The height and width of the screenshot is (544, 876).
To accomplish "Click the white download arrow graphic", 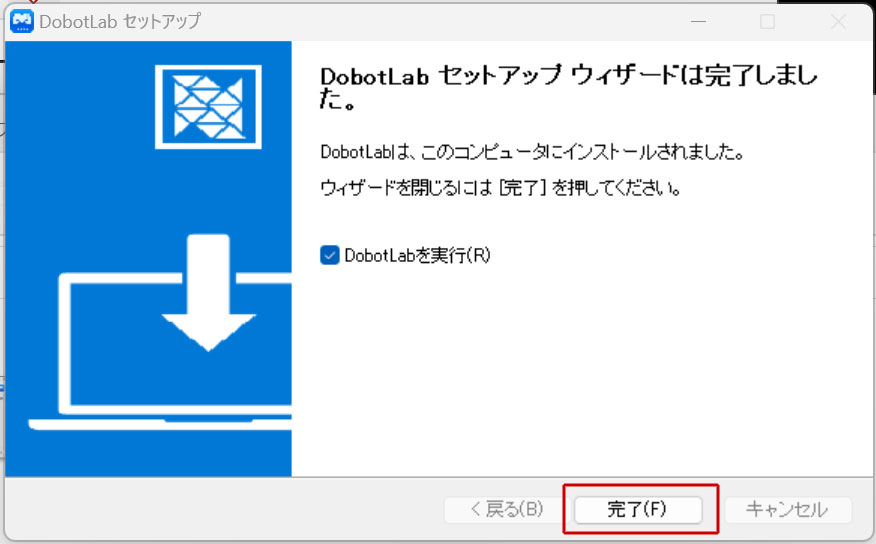I will [209, 292].
